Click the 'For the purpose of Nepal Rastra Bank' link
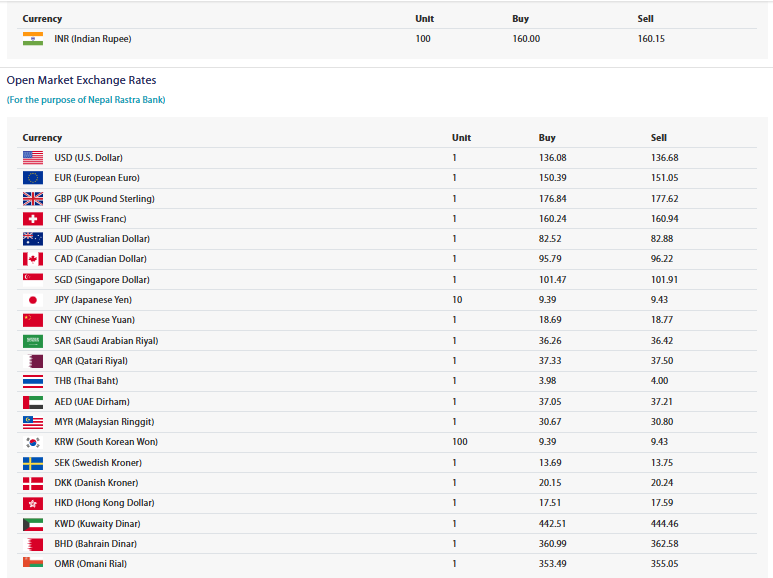773x578 pixels. click(86, 100)
